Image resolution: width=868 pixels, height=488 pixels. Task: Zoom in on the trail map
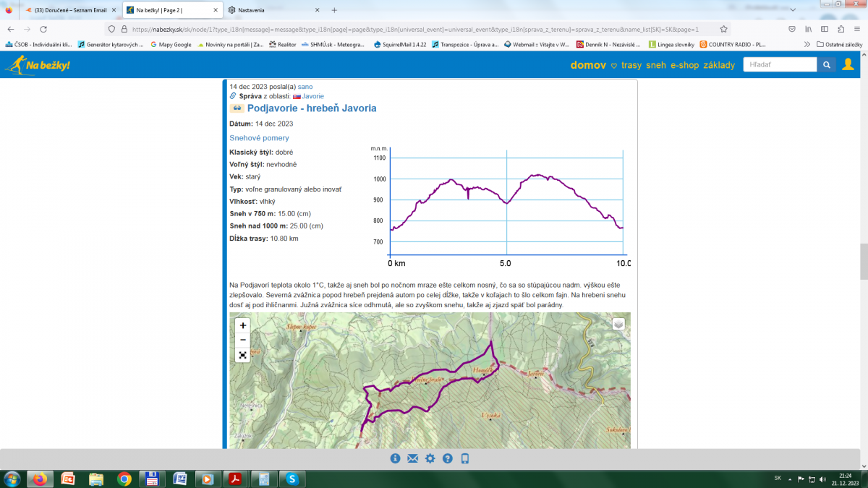(x=243, y=325)
